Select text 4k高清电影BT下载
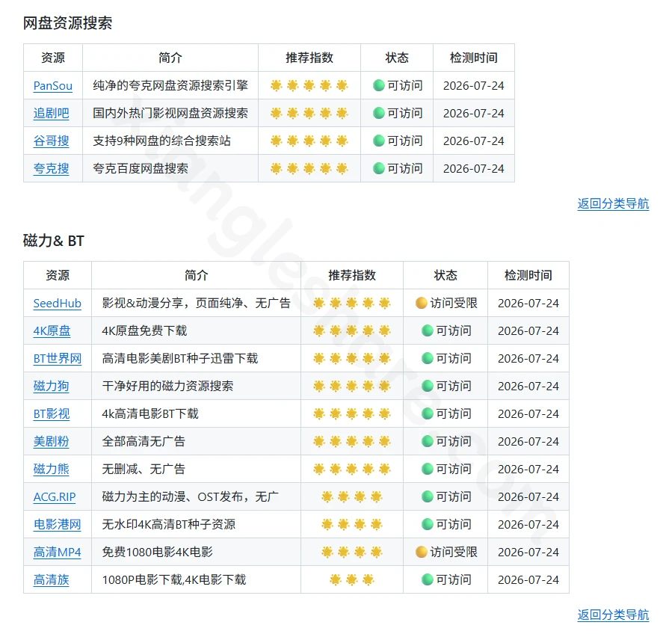 (150, 413)
